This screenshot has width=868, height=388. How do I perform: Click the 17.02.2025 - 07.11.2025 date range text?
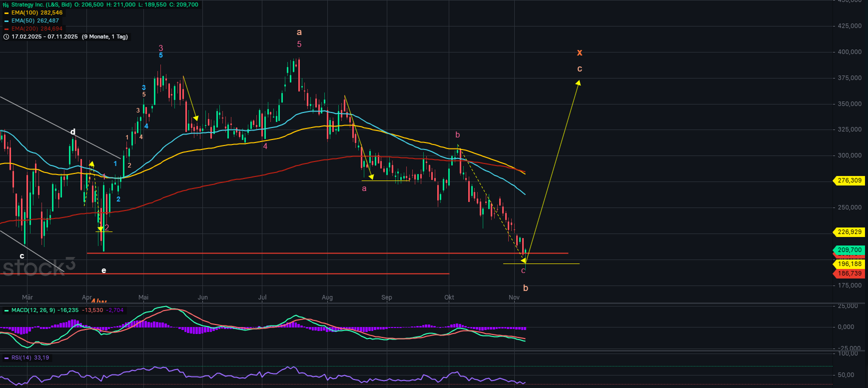click(44, 37)
